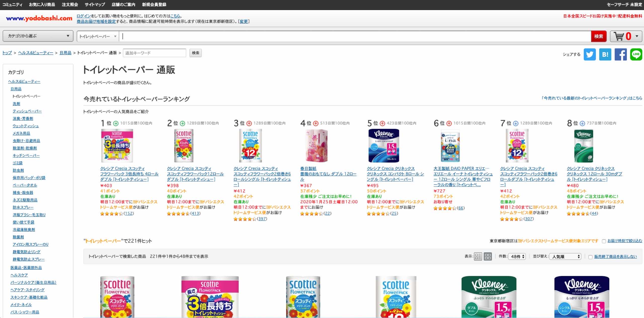Open rank 8 green Kleenex product image
Image resolution: width=644 pixels, height=318 pixels.
click(x=584, y=146)
